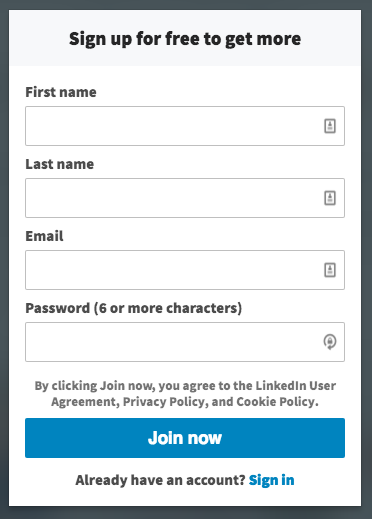The width and height of the screenshot is (372, 519).
Task: Click the Sign up for free heading
Action: click(185, 39)
